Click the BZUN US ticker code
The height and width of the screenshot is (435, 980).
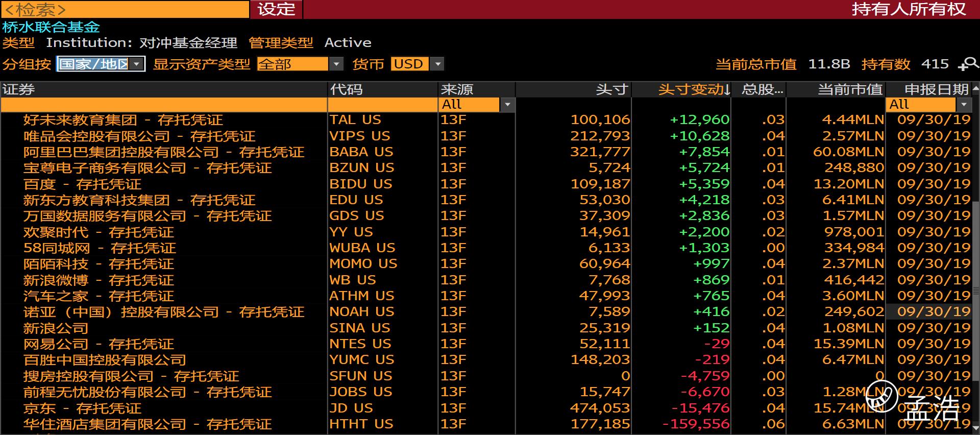362,167
